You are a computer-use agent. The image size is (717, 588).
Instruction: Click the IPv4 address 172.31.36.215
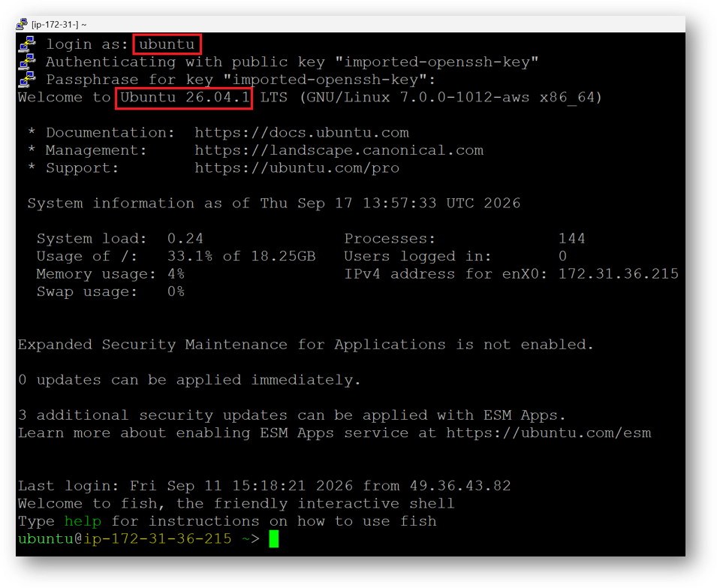click(619, 274)
